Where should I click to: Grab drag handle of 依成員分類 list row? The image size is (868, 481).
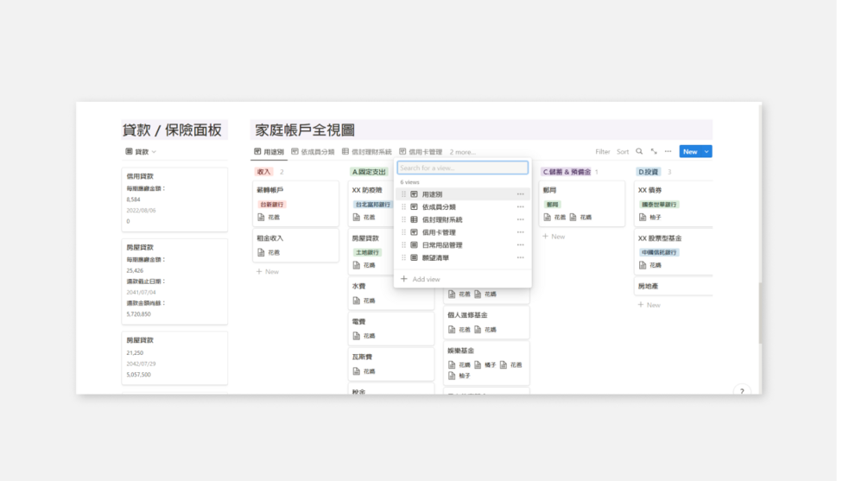[403, 207]
